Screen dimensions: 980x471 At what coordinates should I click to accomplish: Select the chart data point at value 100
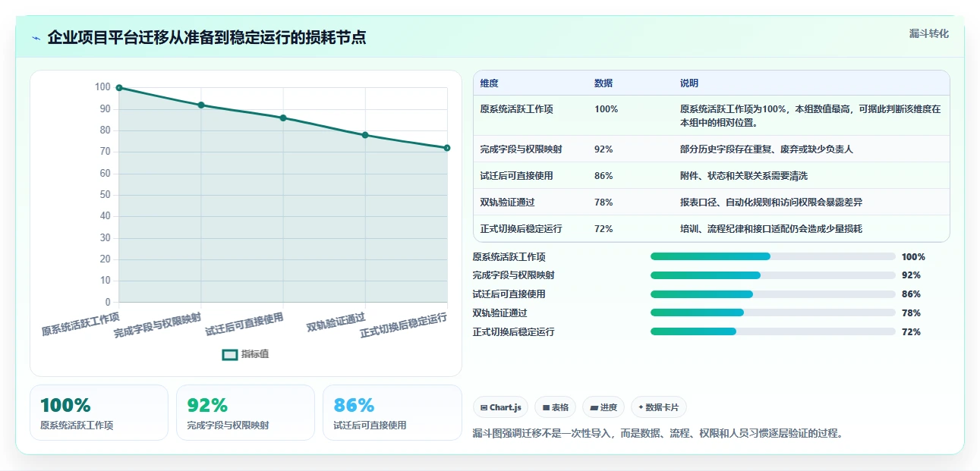click(119, 88)
